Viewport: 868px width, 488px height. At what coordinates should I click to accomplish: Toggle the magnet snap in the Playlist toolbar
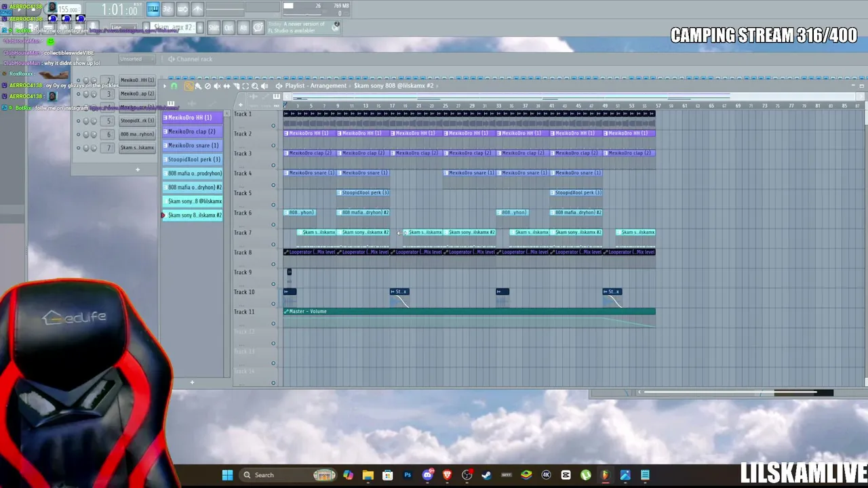tap(174, 86)
